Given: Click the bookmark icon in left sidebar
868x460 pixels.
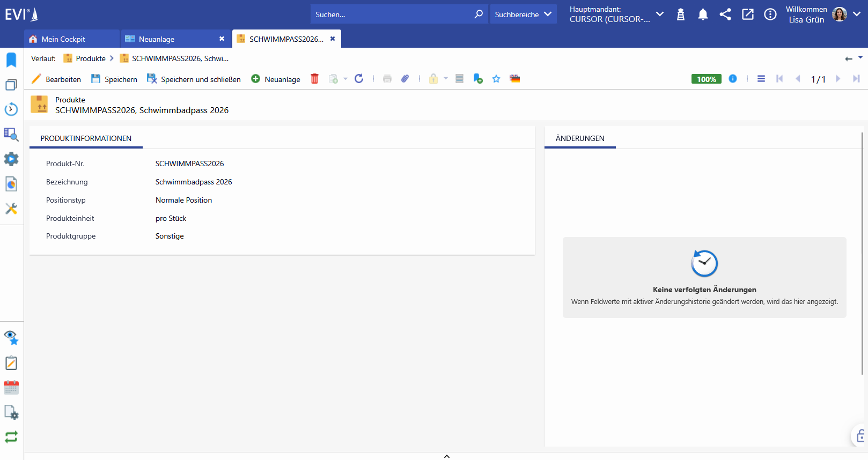Looking at the screenshot, I should [11, 60].
